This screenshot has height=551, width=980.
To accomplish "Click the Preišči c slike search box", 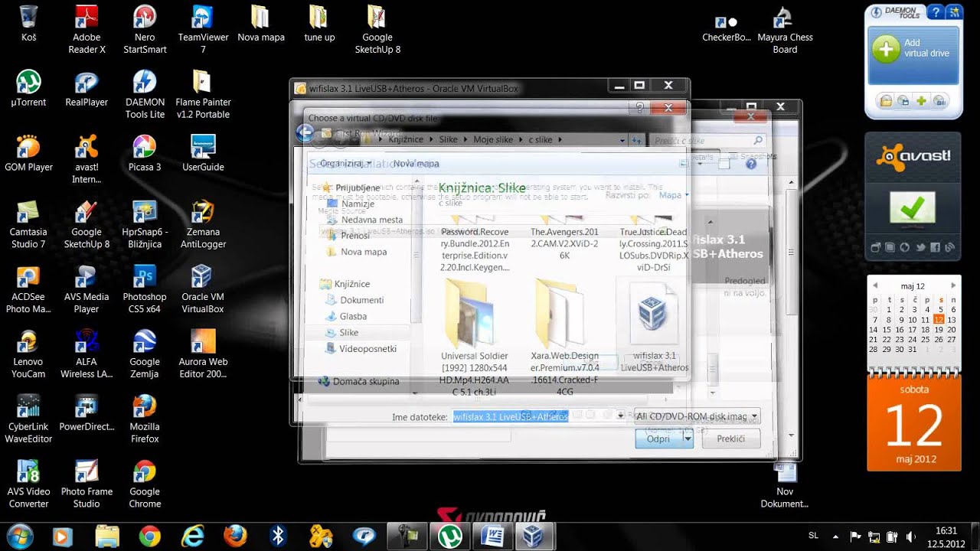I will pyautogui.click(x=707, y=140).
